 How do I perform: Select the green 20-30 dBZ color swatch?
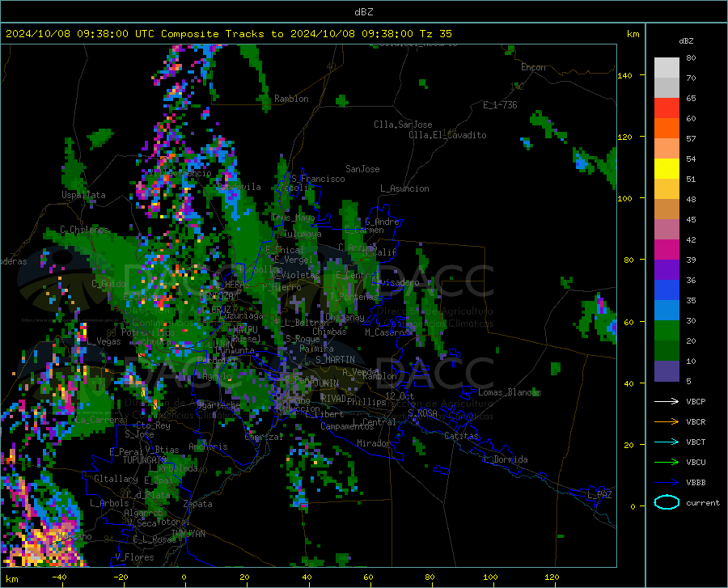[667, 331]
